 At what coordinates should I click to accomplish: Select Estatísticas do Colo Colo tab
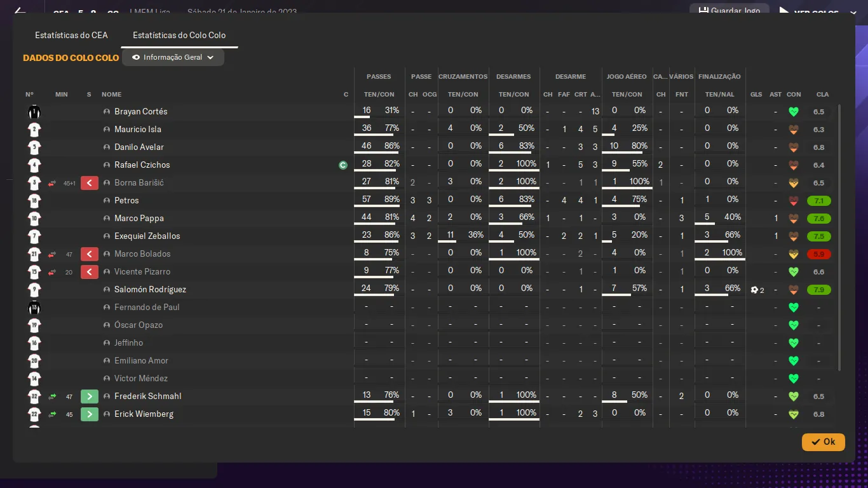click(x=179, y=36)
